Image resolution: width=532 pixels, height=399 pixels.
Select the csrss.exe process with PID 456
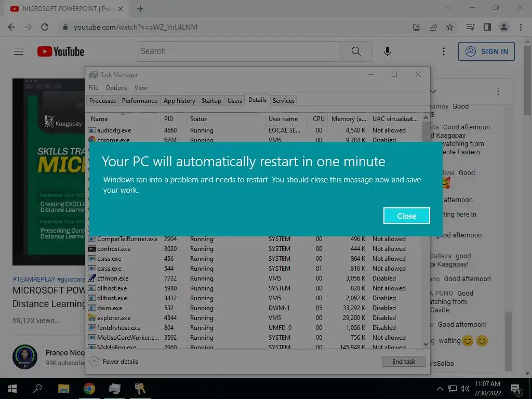(254, 259)
